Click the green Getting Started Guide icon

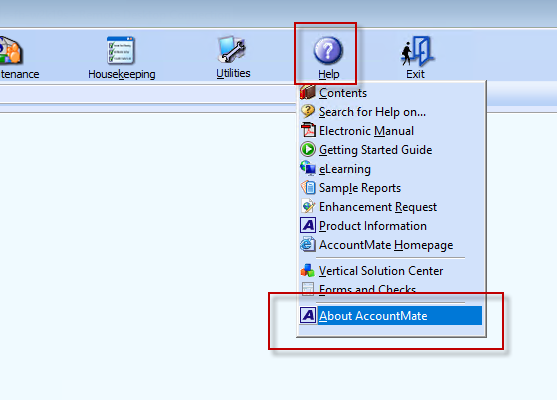click(x=308, y=149)
